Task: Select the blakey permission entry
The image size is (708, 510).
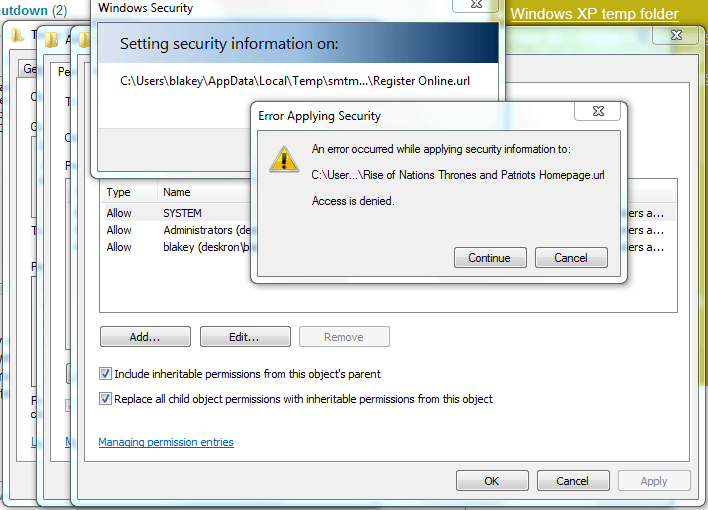Action: point(198,247)
